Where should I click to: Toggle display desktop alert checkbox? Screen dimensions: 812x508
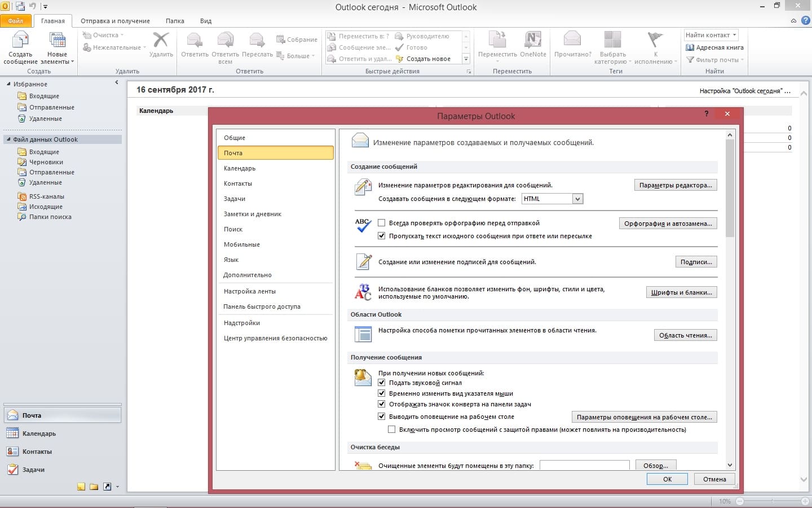click(x=382, y=417)
